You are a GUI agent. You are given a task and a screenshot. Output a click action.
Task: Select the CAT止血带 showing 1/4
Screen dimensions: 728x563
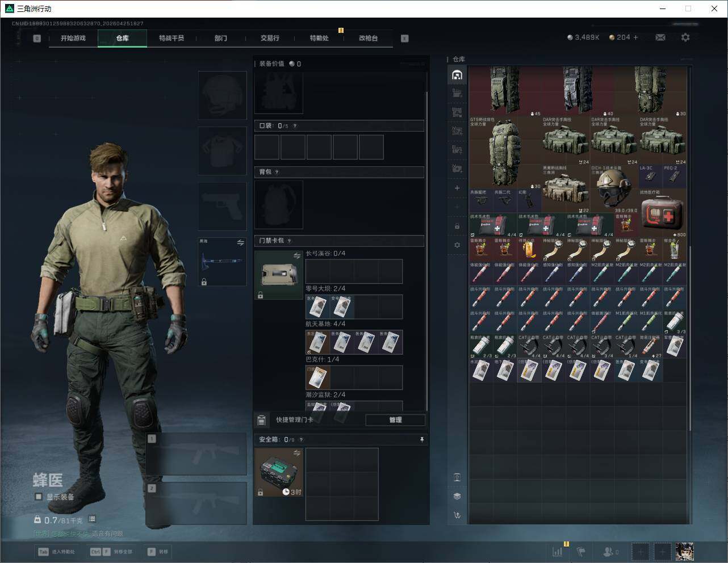(x=626, y=346)
